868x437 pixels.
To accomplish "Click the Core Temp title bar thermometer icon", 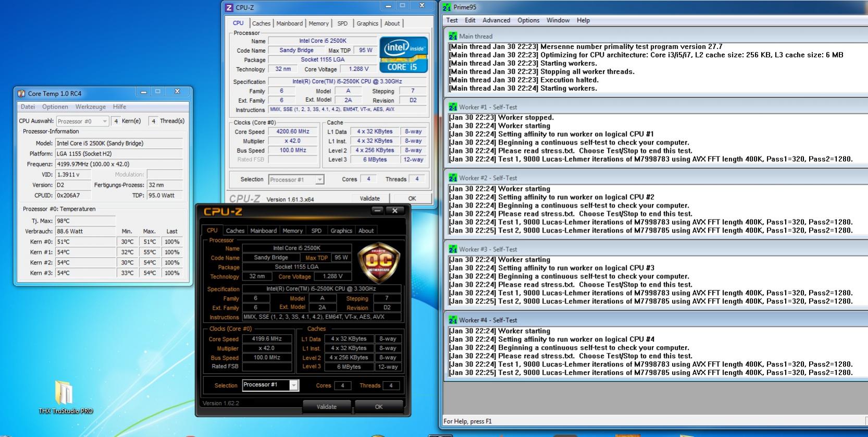I will coord(21,93).
